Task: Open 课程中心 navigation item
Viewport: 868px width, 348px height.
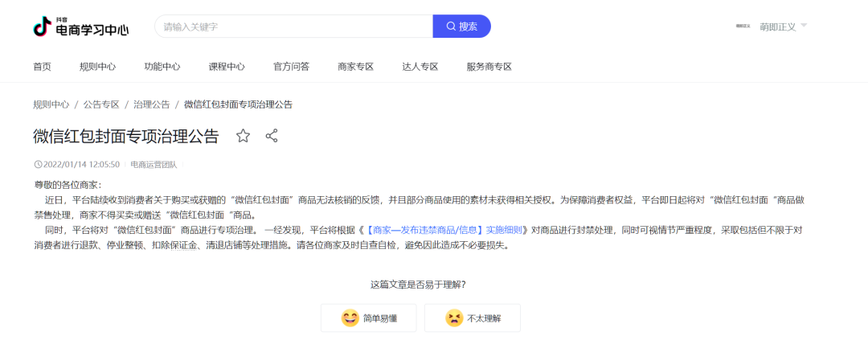Action: [227, 67]
